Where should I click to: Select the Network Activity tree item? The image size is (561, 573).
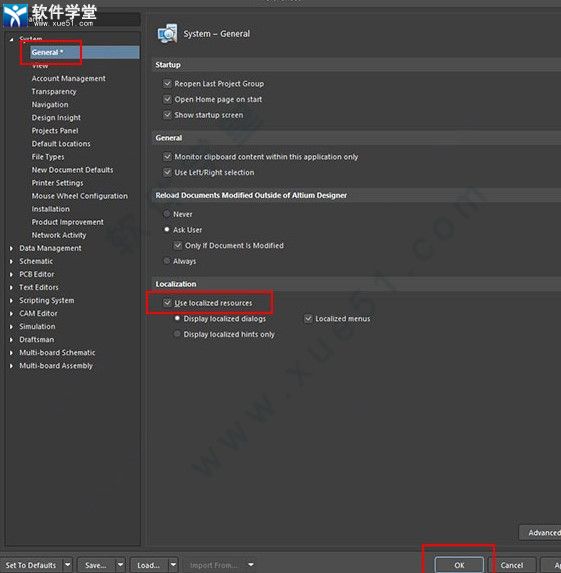point(59,235)
